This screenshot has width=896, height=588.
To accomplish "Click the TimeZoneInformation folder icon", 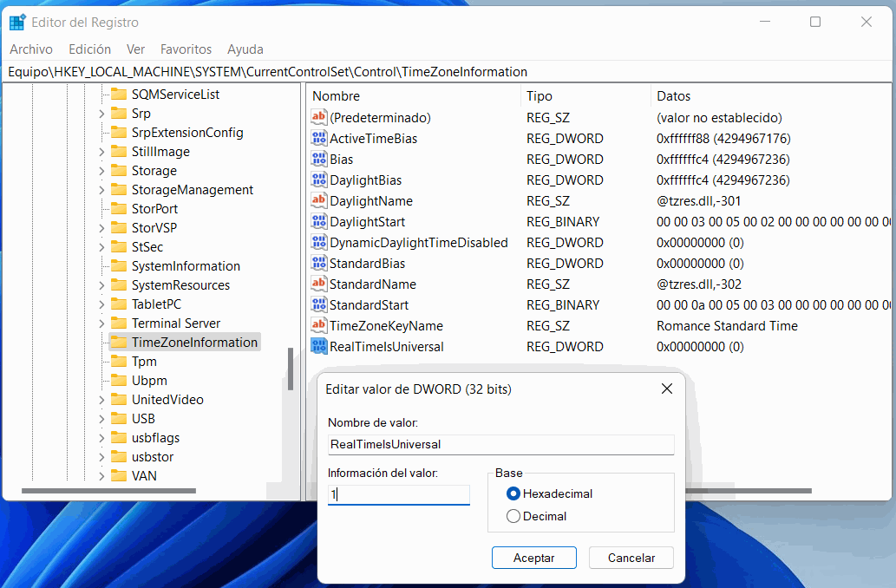I will pyautogui.click(x=118, y=343).
